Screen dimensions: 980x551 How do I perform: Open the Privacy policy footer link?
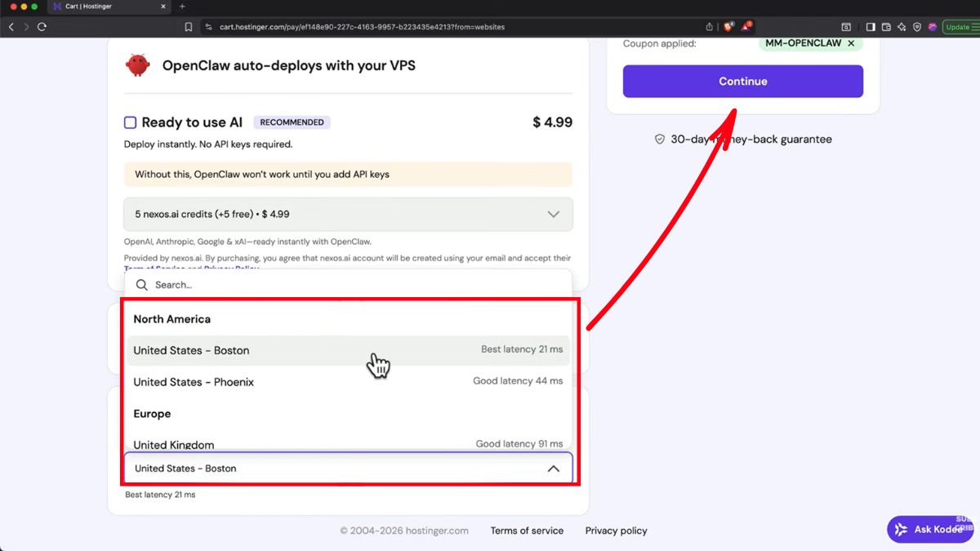pyautogui.click(x=616, y=531)
